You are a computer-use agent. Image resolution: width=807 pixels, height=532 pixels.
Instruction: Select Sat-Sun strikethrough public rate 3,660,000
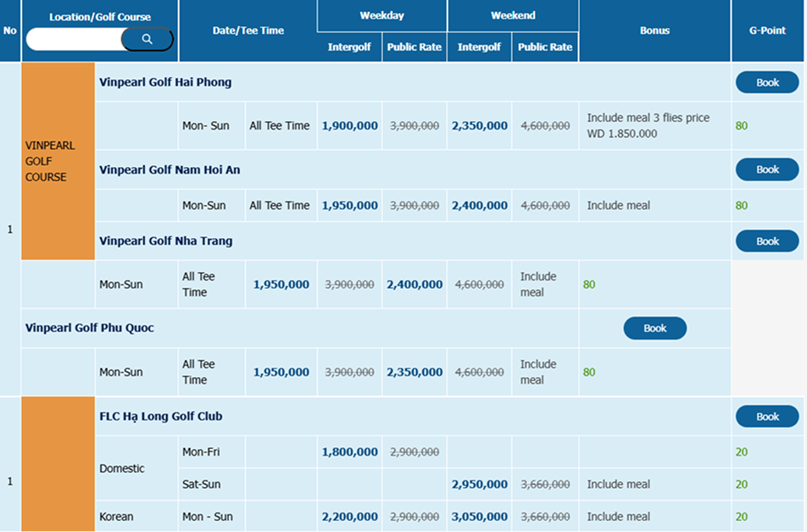[545, 485]
